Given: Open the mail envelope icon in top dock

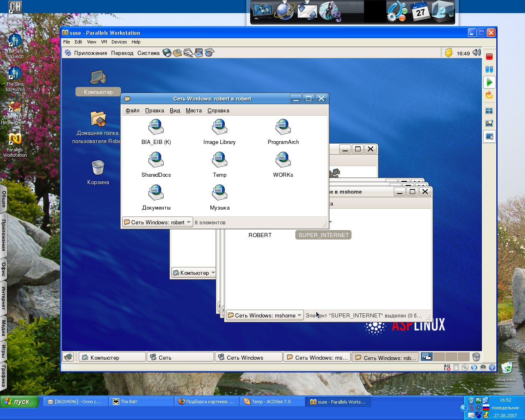Looking at the screenshot, I should pos(307,10).
